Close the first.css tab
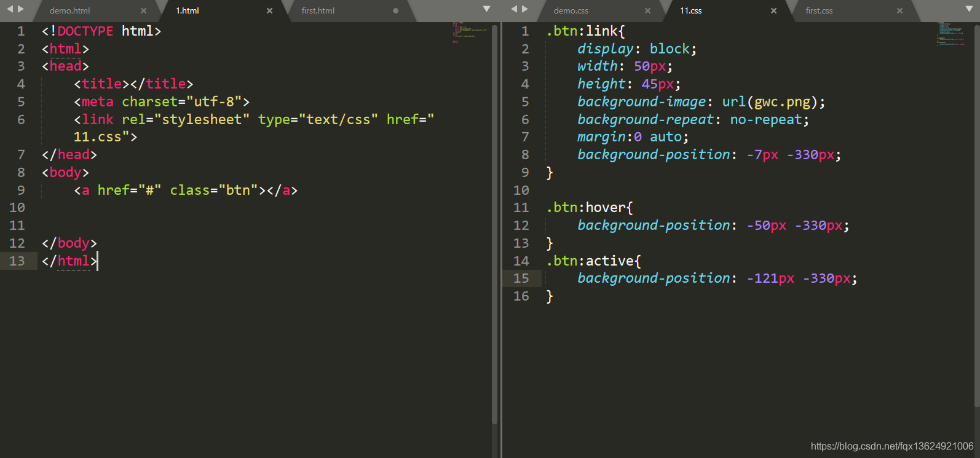Viewport: 980px width, 458px height. tap(899, 10)
